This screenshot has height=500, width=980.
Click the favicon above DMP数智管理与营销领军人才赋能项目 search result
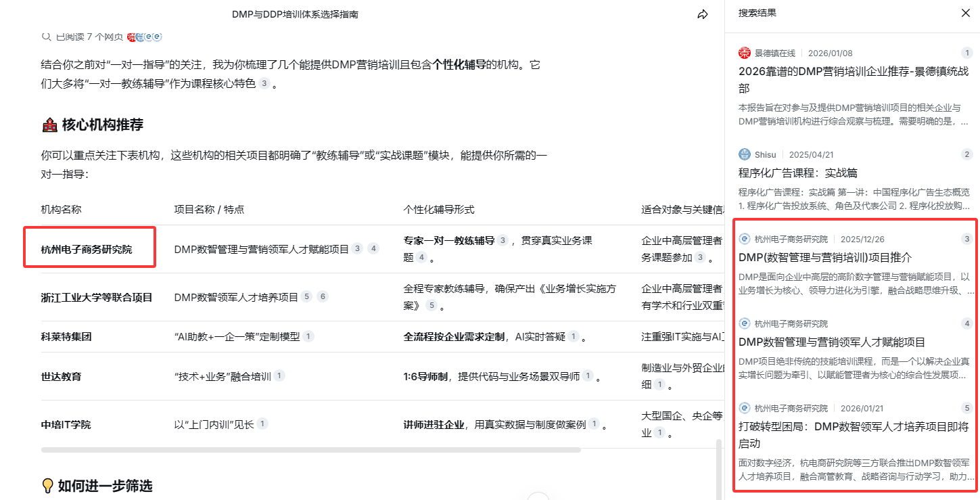pos(745,323)
